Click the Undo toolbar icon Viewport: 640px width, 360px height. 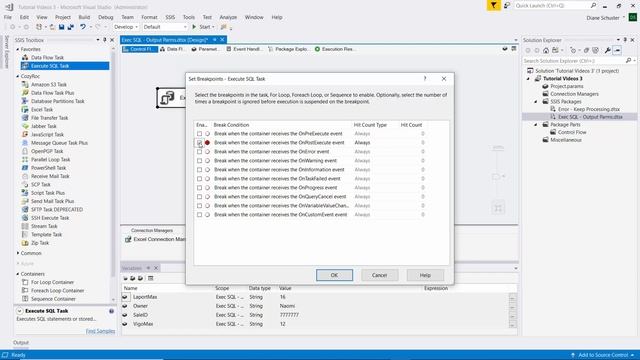click(83, 27)
